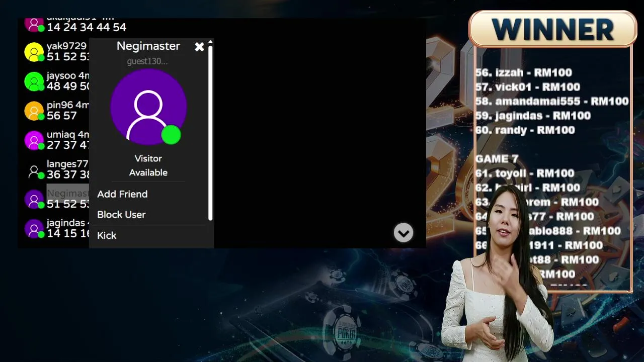Click the yak9729 username in chat
Image resolution: width=644 pixels, height=362 pixels.
coord(66,46)
